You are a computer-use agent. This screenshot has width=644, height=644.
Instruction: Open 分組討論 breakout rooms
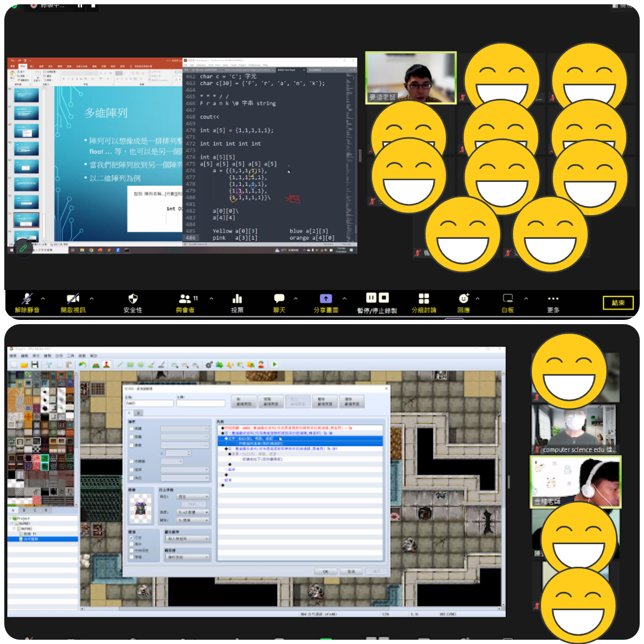point(423,299)
